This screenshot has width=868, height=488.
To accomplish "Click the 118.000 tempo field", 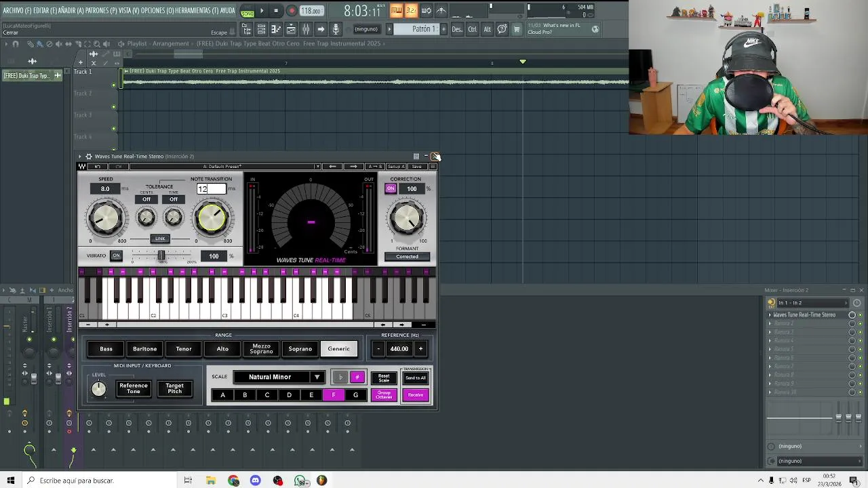I will click(311, 11).
